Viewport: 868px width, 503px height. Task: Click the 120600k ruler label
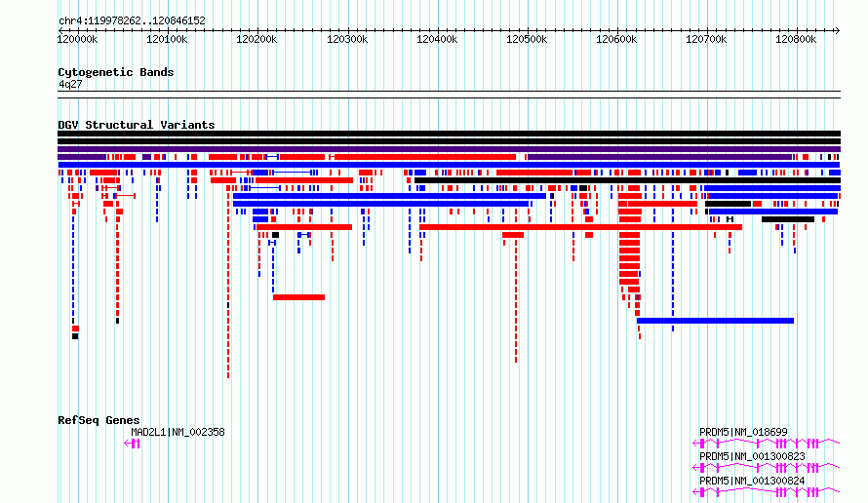coord(616,39)
